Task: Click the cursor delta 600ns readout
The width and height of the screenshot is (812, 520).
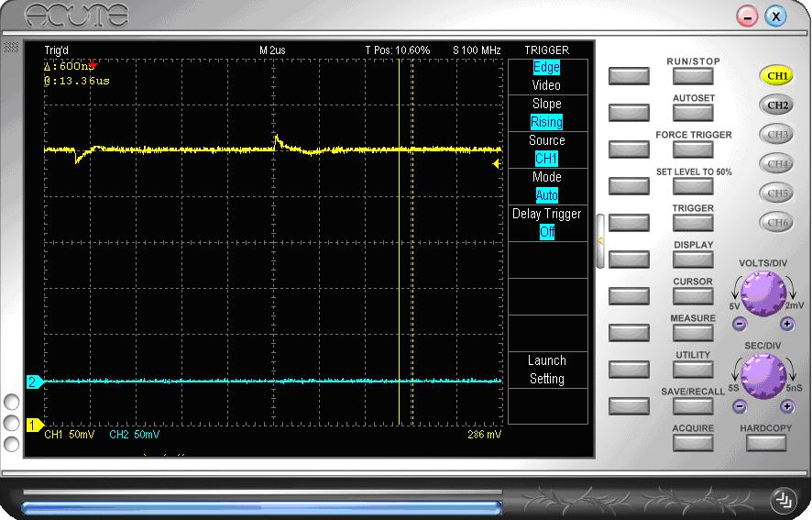Action: point(69,66)
